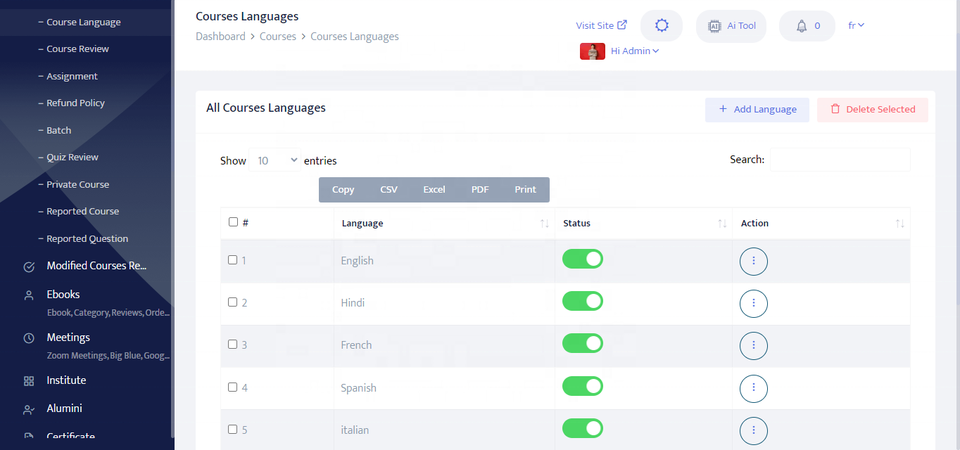Toggle status switch for French
960x450 pixels.
(x=582, y=343)
